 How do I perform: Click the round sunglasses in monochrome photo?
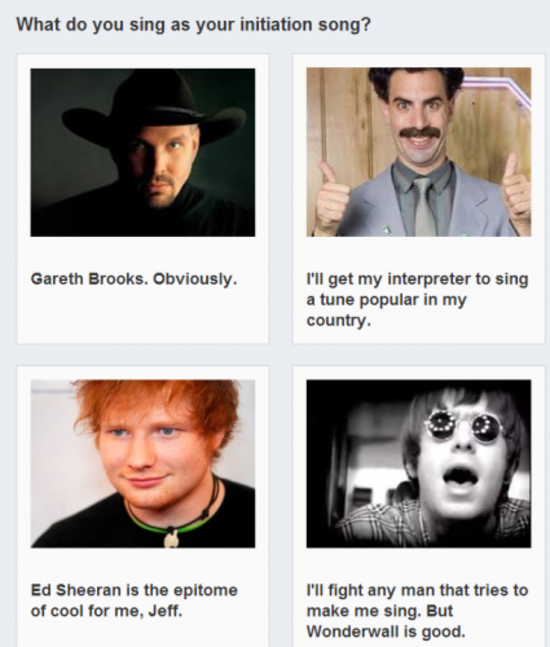463,425
